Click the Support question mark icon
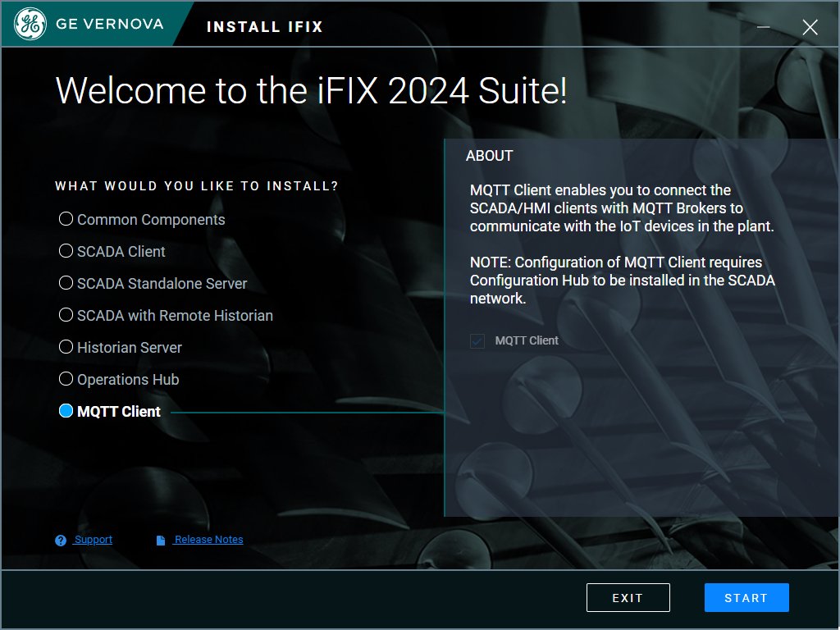The height and width of the screenshot is (630, 840). tap(61, 540)
